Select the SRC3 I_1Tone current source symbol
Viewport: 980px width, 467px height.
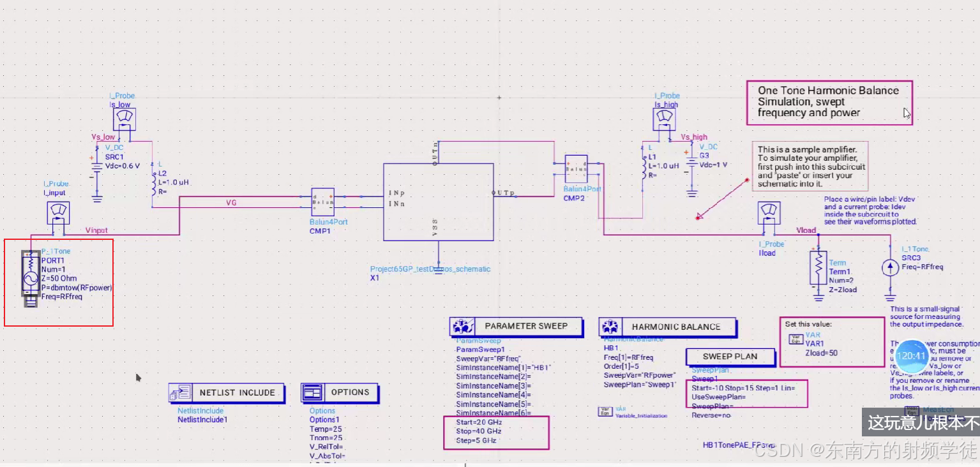click(890, 267)
